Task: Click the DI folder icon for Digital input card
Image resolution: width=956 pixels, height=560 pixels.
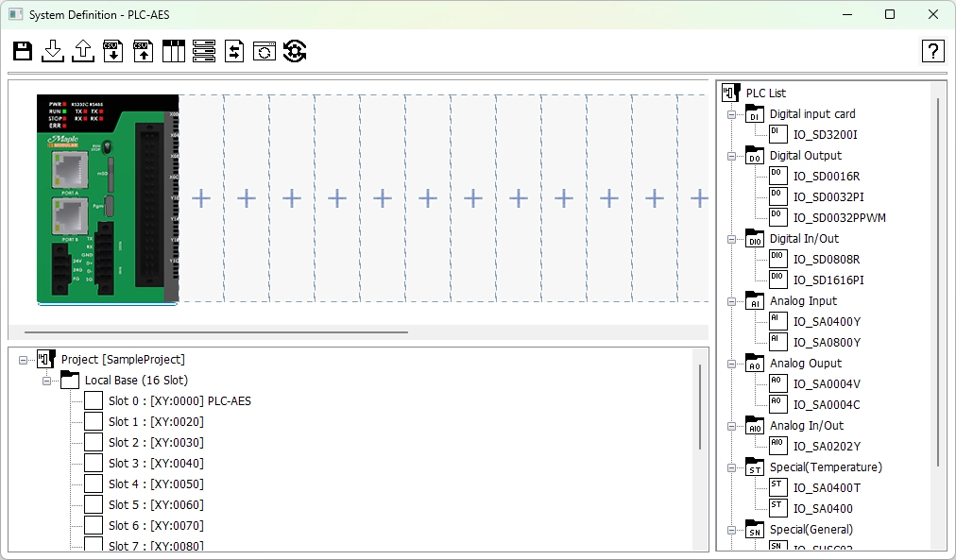Action: coord(754,114)
